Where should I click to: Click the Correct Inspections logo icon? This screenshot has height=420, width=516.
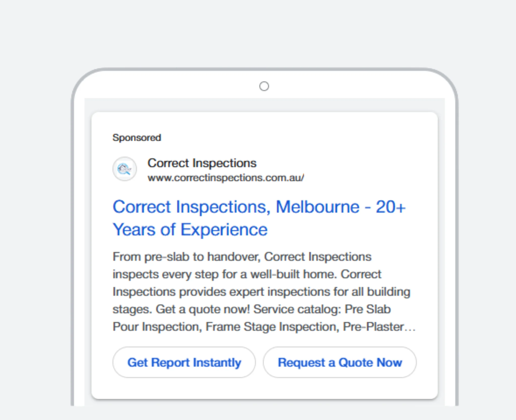tap(125, 169)
